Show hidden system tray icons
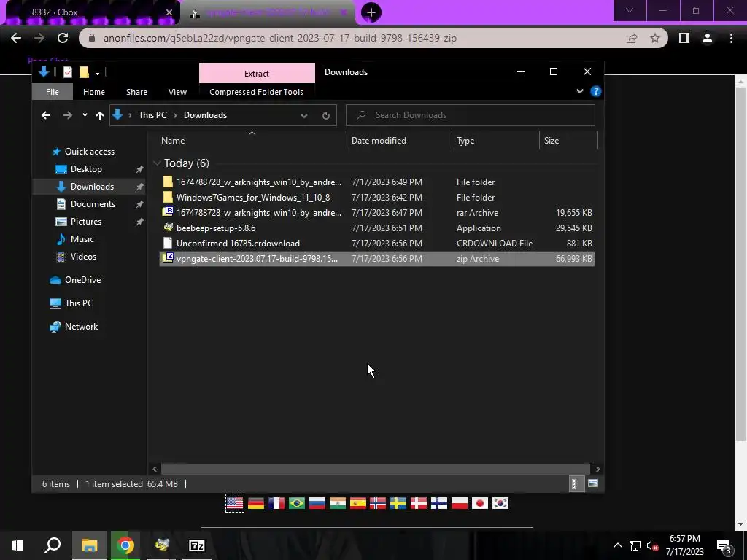The height and width of the screenshot is (560, 747). (617, 545)
